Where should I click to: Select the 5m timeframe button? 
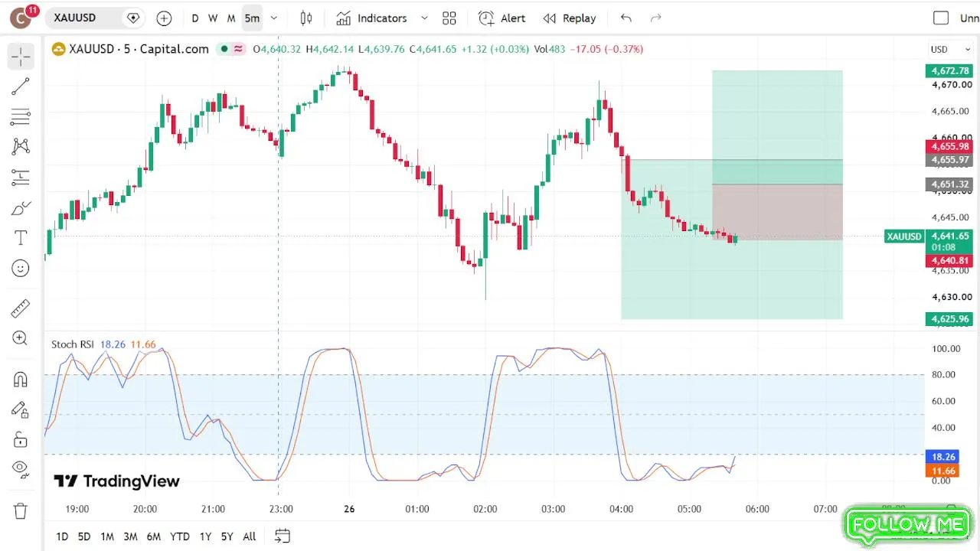click(x=252, y=18)
